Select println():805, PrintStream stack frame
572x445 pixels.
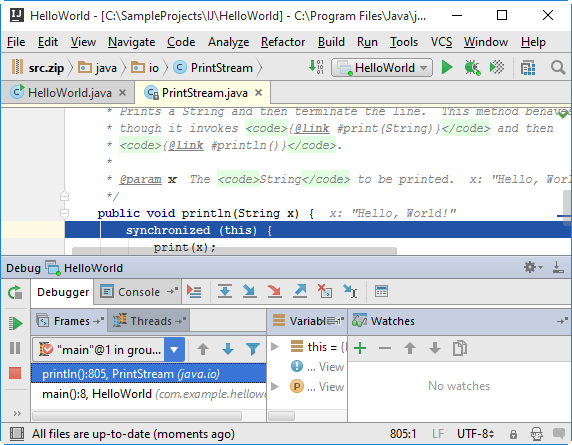[x=149, y=374]
